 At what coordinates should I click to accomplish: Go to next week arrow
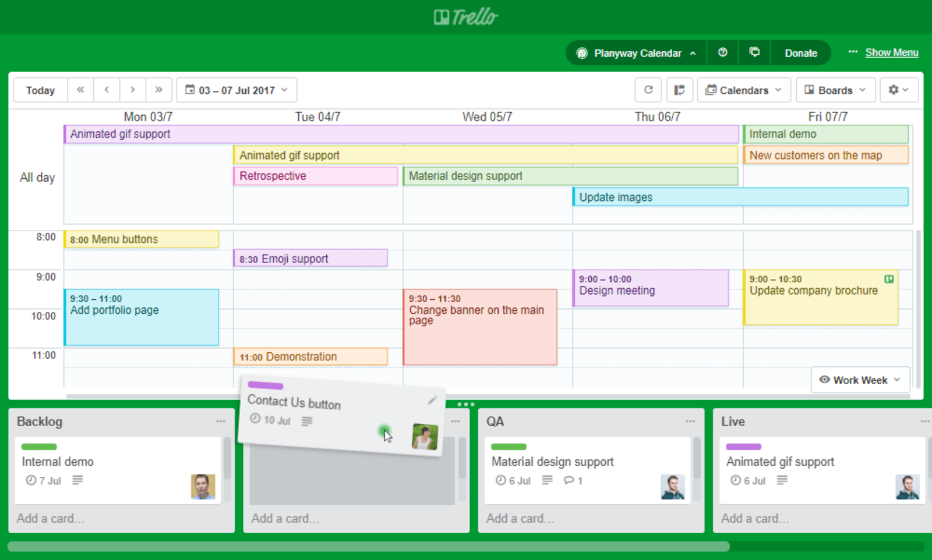pyautogui.click(x=133, y=90)
